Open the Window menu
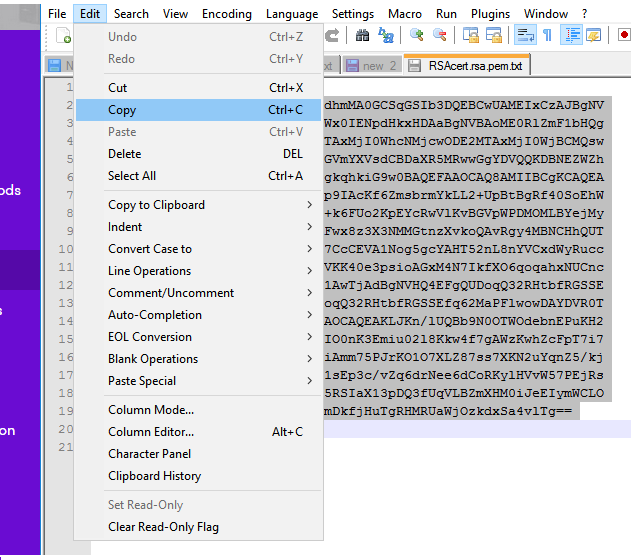 [x=546, y=14]
